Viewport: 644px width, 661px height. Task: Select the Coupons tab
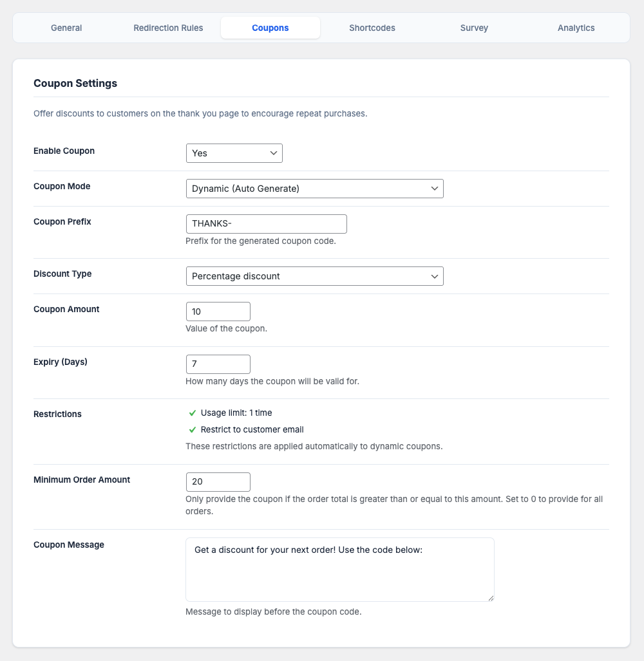point(270,28)
